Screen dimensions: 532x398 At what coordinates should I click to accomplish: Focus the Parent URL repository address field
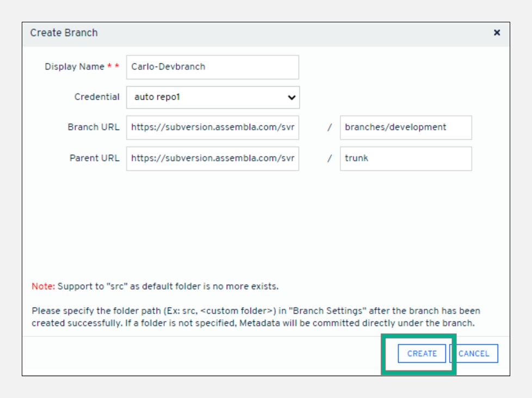[212, 158]
